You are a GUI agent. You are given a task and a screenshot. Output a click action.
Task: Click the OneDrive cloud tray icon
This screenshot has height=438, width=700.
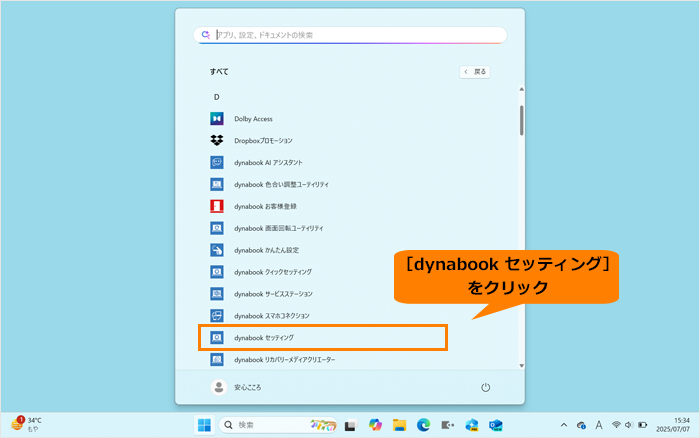(581, 425)
